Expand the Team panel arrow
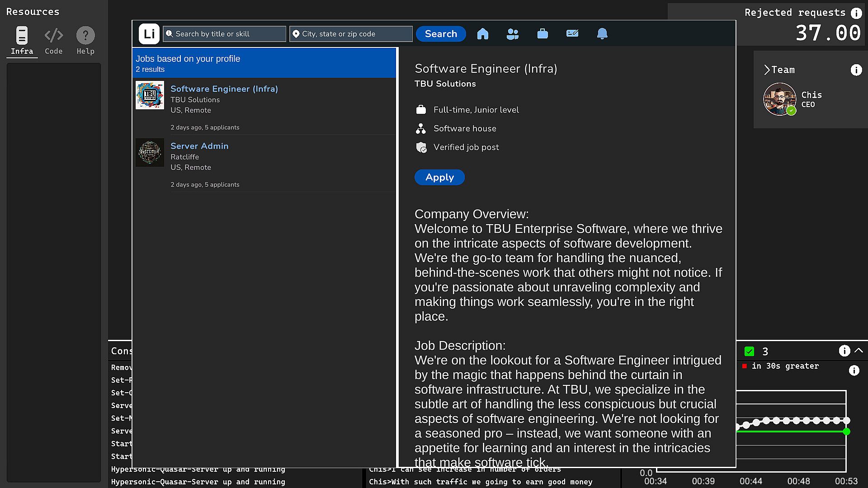Viewport: 868px width, 488px height. coord(767,70)
